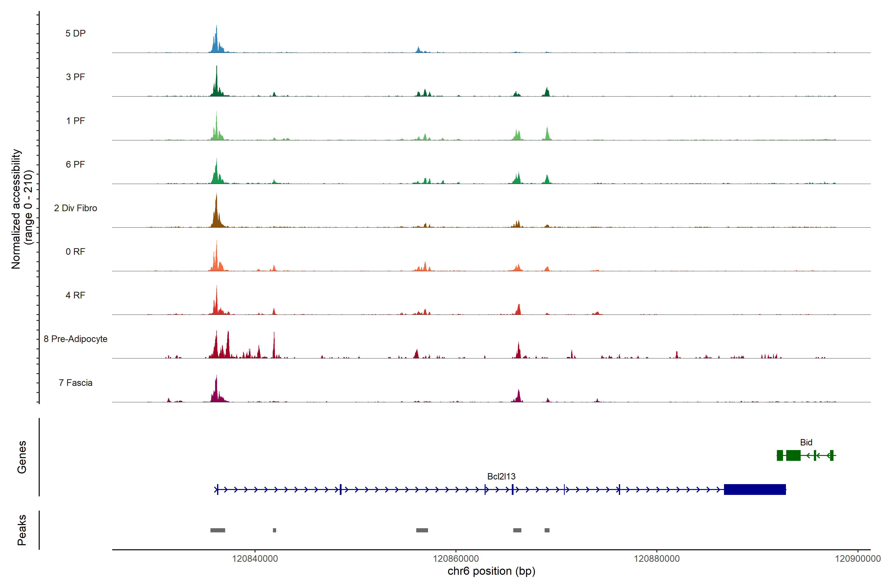Click the large blue Bcl2l13 last exon
882x588 pixels.
point(755,489)
